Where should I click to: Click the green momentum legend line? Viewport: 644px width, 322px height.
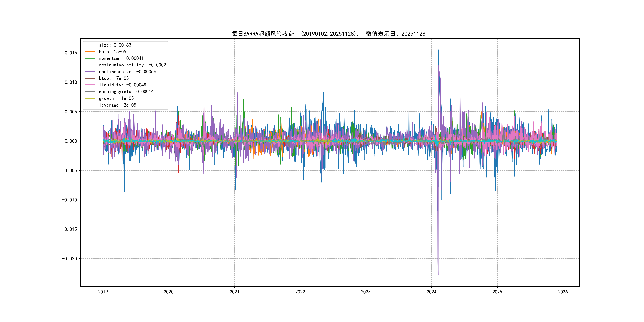coord(90,58)
